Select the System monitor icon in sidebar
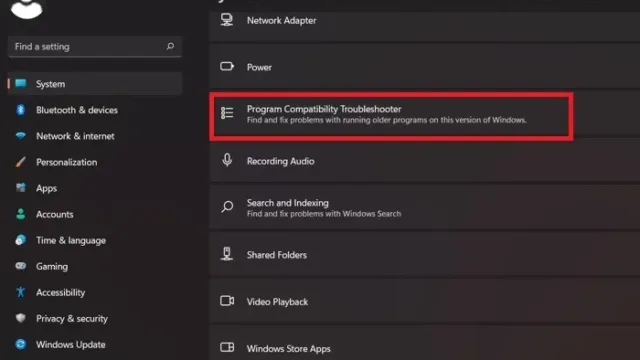This screenshot has width=640, height=360. (x=21, y=84)
